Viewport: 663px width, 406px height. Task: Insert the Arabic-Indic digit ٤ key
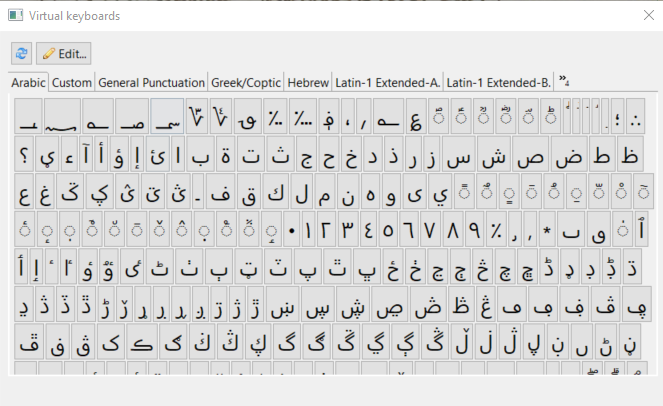tap(368, 229)
